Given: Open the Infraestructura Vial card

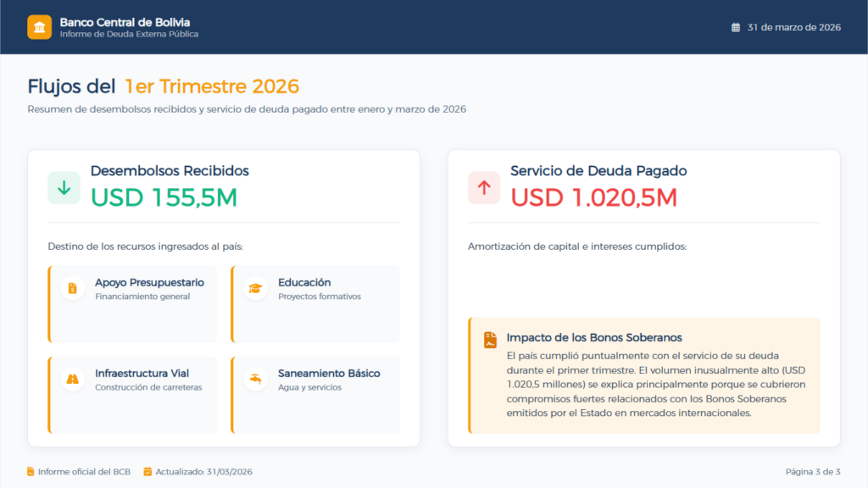Looking at the screenshot, I should click(133, 395).
